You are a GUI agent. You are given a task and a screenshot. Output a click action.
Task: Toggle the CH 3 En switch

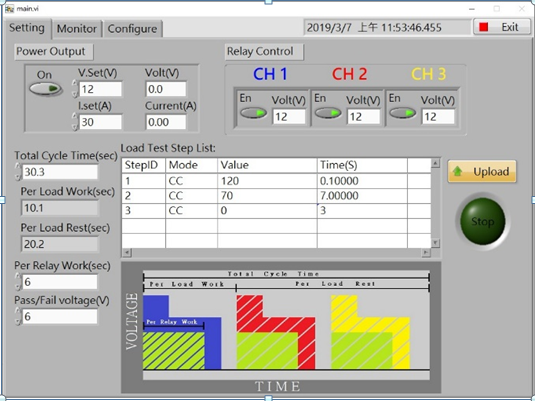pyautogui.click(x=402, y=113)
